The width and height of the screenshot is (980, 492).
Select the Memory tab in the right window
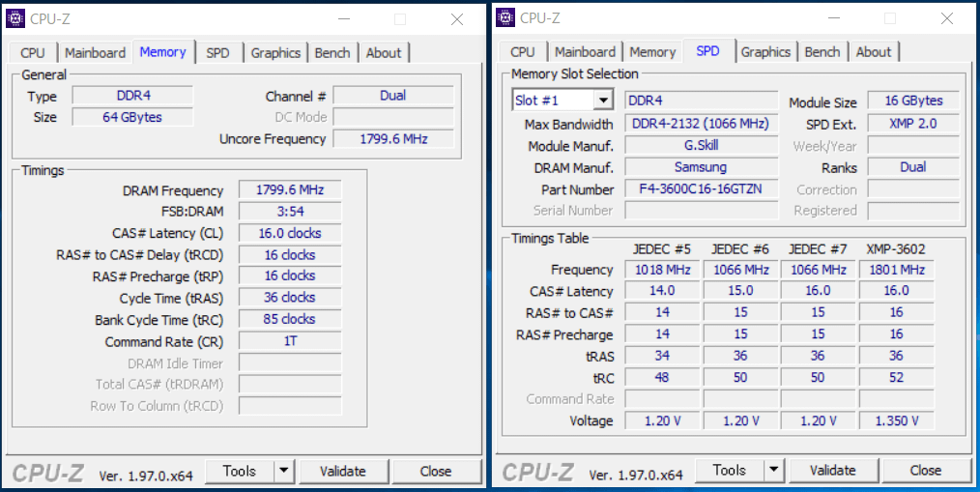click(x=652, y=52)
